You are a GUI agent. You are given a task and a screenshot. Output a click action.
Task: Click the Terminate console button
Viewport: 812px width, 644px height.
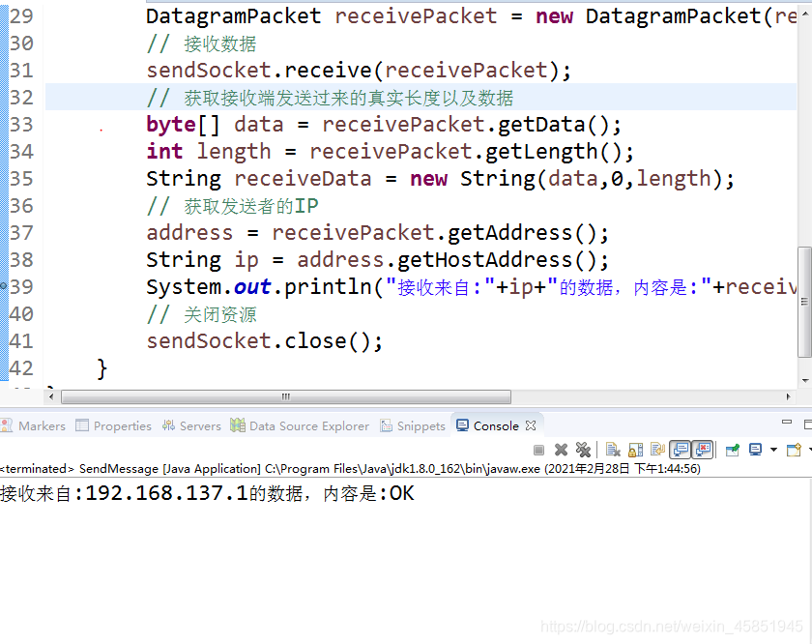tap(538, 451)
